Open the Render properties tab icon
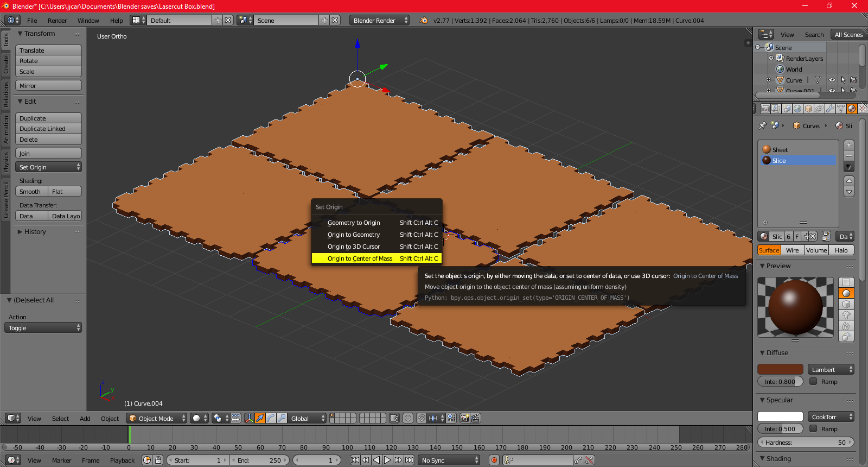 765,109
